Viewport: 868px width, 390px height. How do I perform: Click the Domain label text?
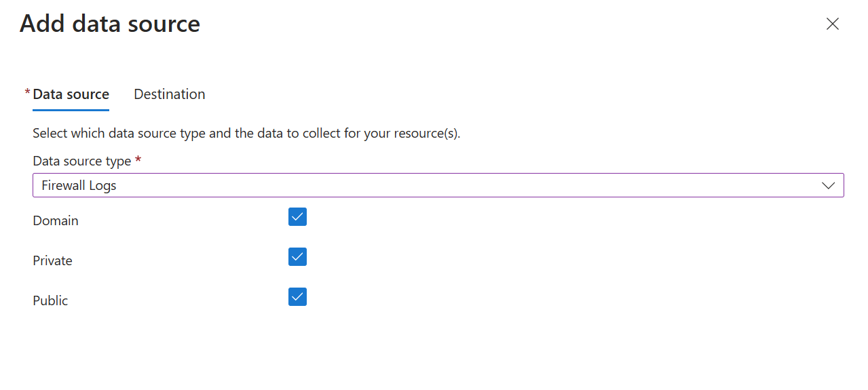tap(56, 220)
